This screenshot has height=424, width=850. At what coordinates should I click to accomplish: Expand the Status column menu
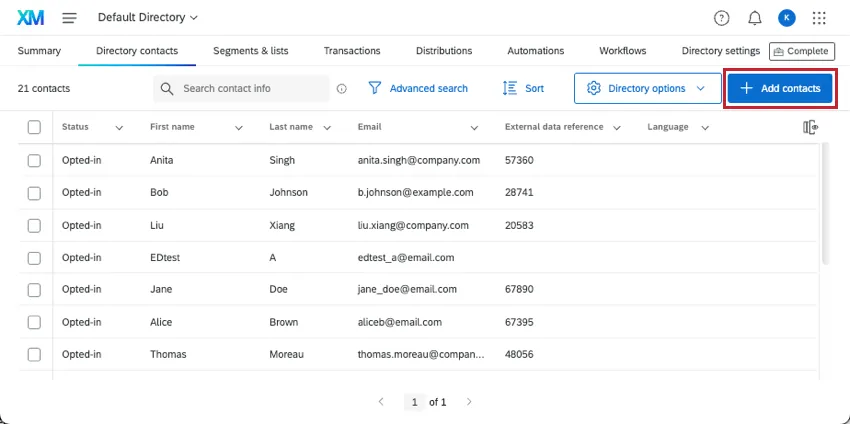tap(119, 128)
